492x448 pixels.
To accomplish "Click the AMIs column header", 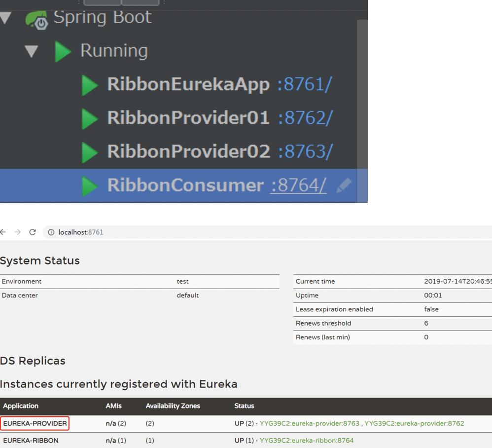I will (x=113, y=406).
